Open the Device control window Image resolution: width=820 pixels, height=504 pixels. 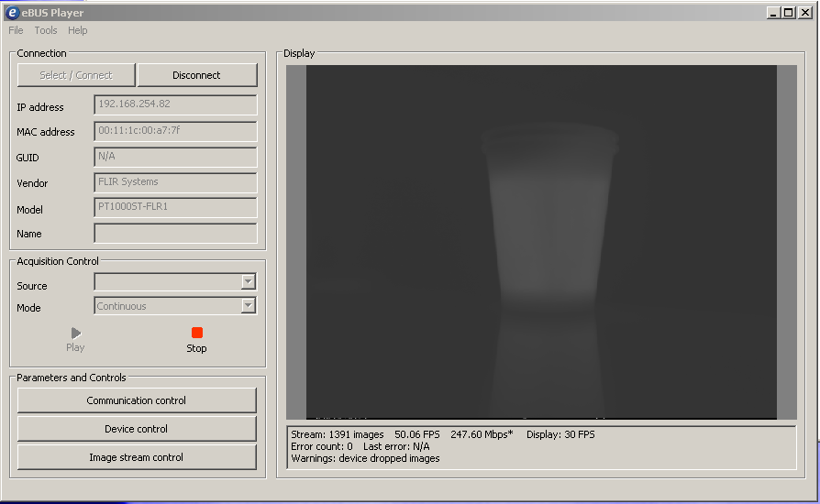pos(137,429)
